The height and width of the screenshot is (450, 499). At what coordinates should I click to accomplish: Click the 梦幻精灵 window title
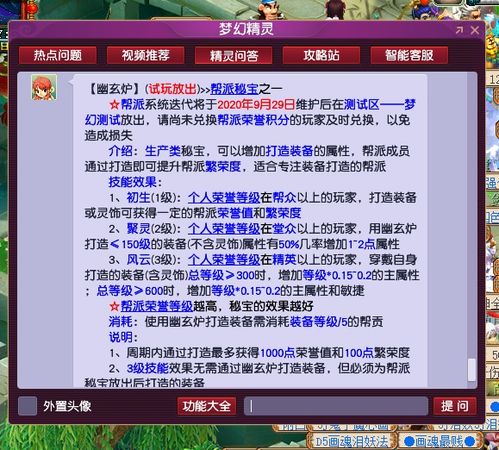(x=246, y=29)
